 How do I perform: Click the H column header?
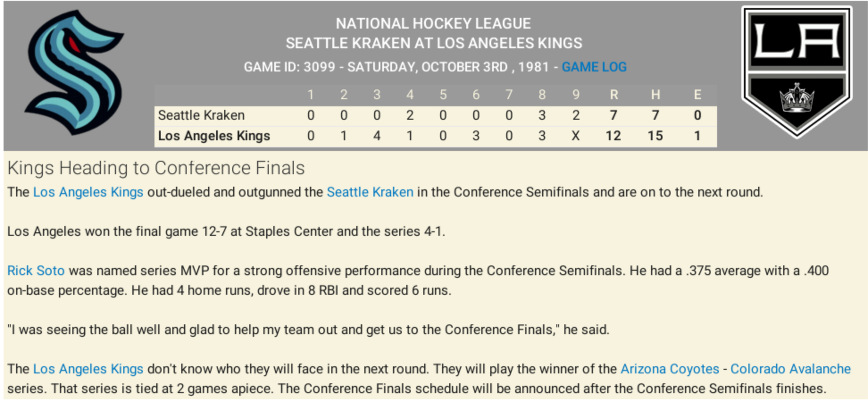(x=655, y=95)
